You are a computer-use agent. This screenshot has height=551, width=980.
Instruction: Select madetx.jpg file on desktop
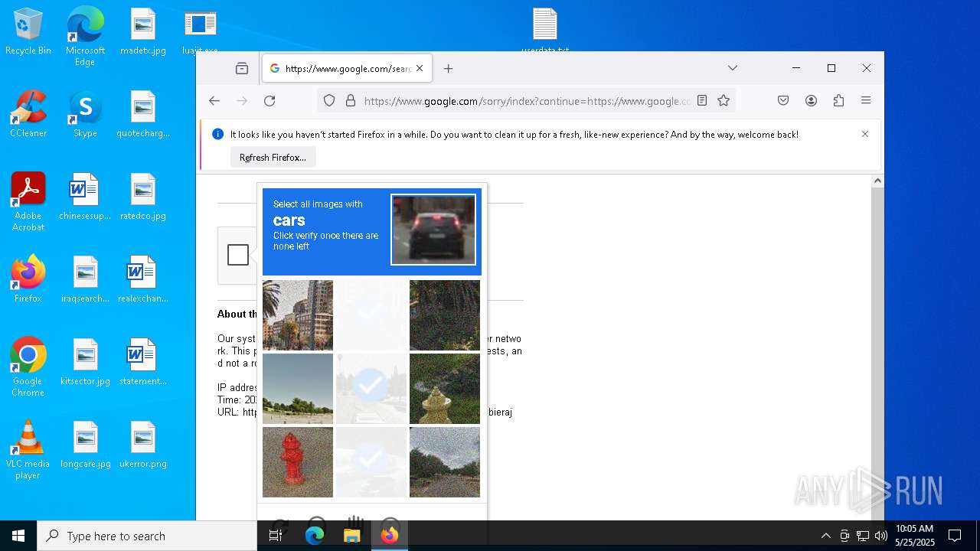[143, 32]
